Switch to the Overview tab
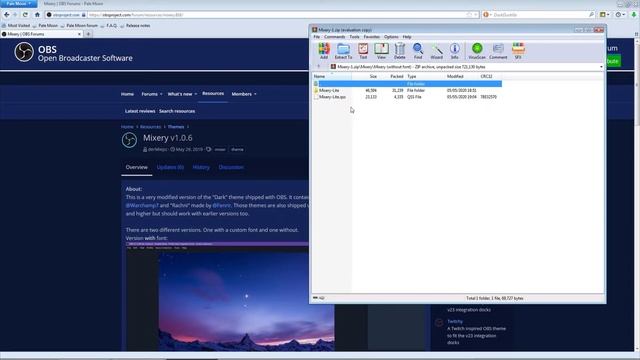 [x=136, y=167]
